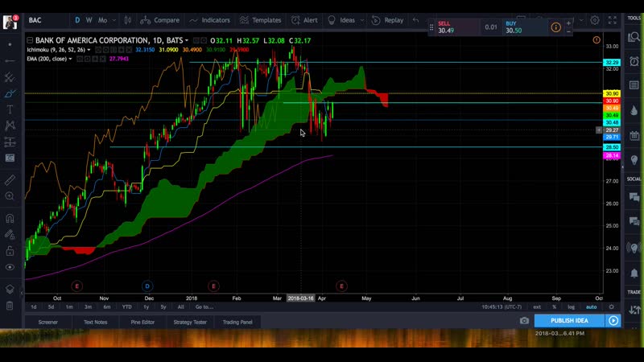
Task: Switch to the weekly W interval
Action: (89, 20)
